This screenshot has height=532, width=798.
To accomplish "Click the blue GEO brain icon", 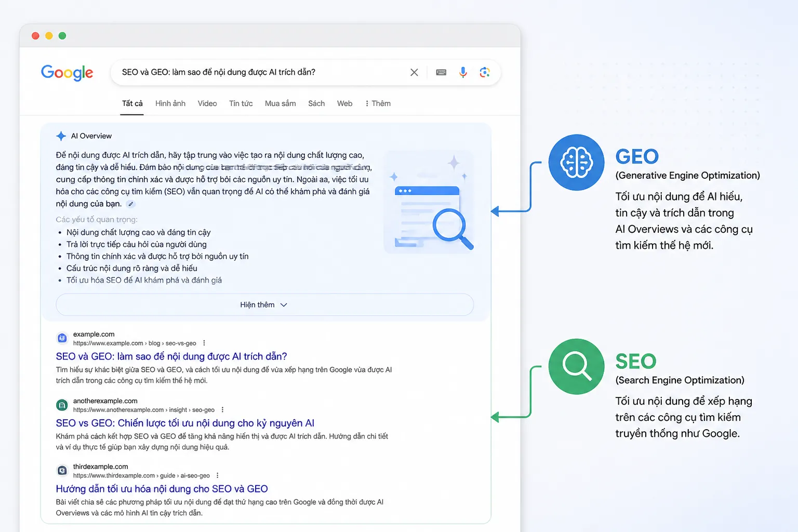I will click(x=576, y=163).
